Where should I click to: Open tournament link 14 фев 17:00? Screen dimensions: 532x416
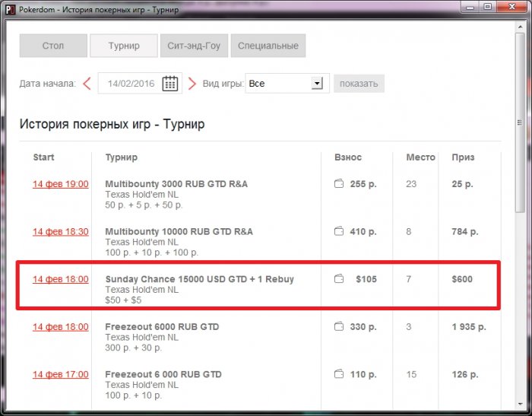(60, 374)
